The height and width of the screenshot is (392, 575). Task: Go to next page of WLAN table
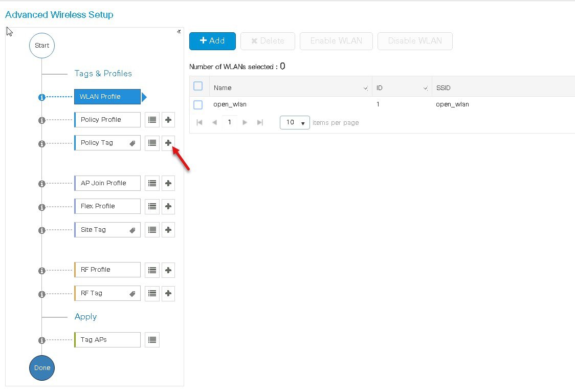(x=245, y=122)
